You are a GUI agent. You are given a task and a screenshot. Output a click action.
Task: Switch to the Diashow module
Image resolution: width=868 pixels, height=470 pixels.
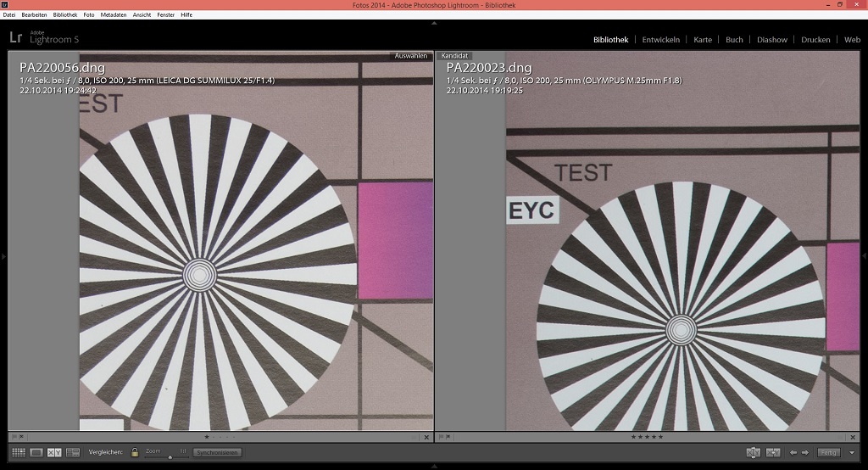pyautogui.click(x=771, y=40)
